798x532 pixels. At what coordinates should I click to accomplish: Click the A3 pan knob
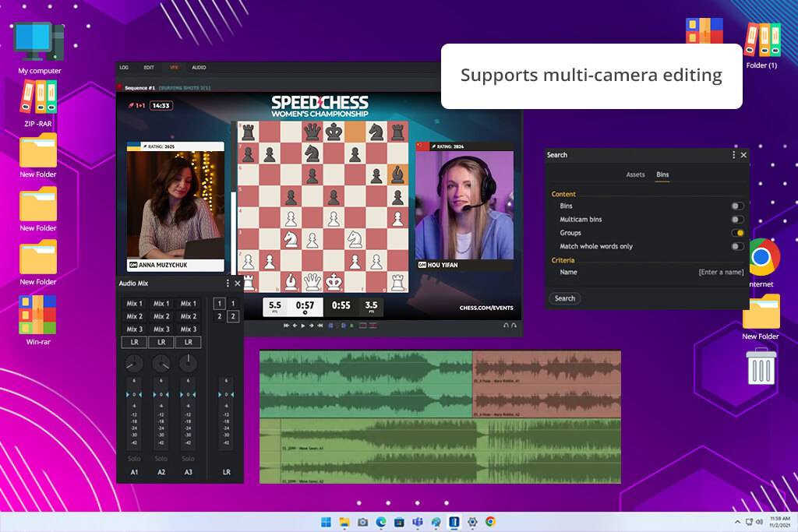(x=189, y=363)
